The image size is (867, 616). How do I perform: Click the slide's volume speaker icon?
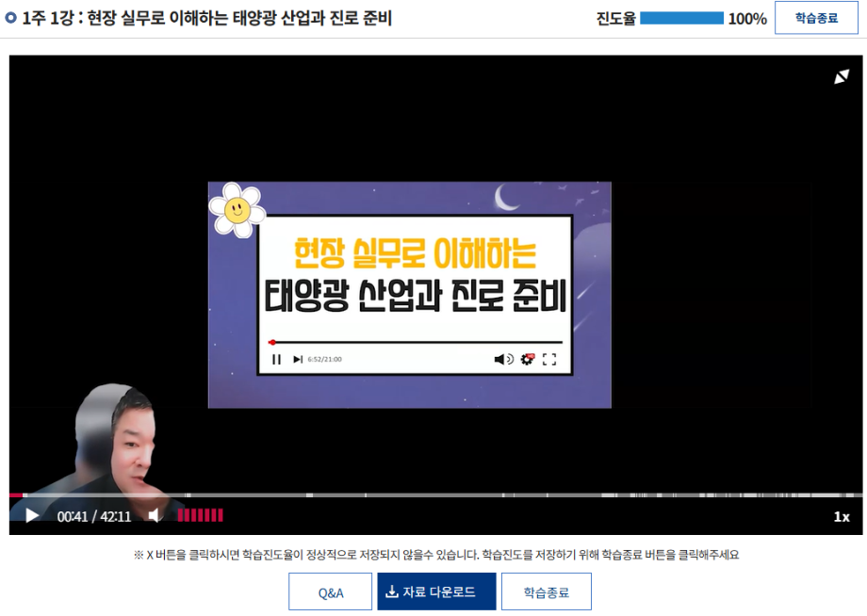504,360
